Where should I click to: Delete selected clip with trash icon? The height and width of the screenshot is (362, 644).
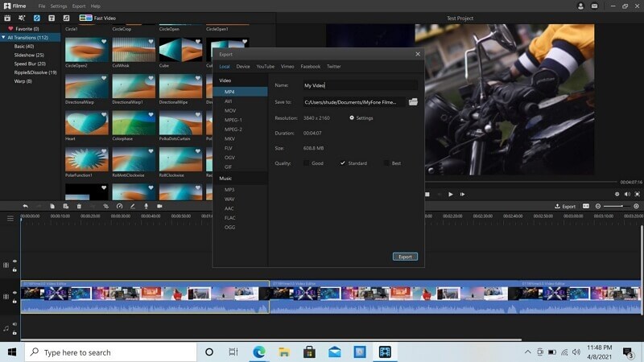[x=79, y=206]
